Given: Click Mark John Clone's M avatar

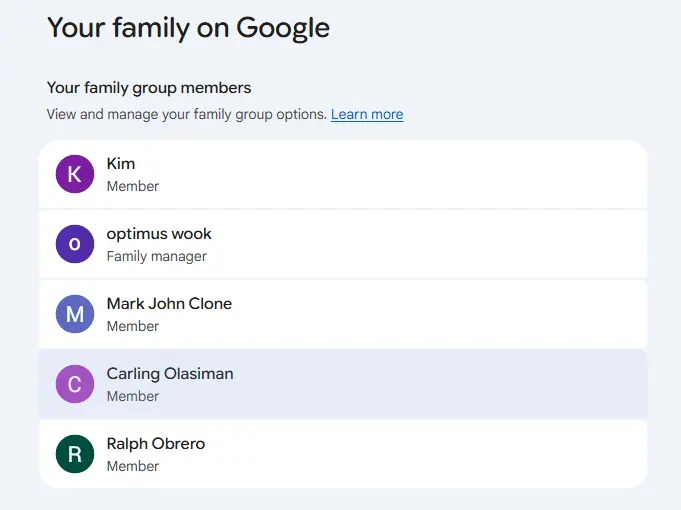Looking at the screenshot, I should click(x=75, y=314).
